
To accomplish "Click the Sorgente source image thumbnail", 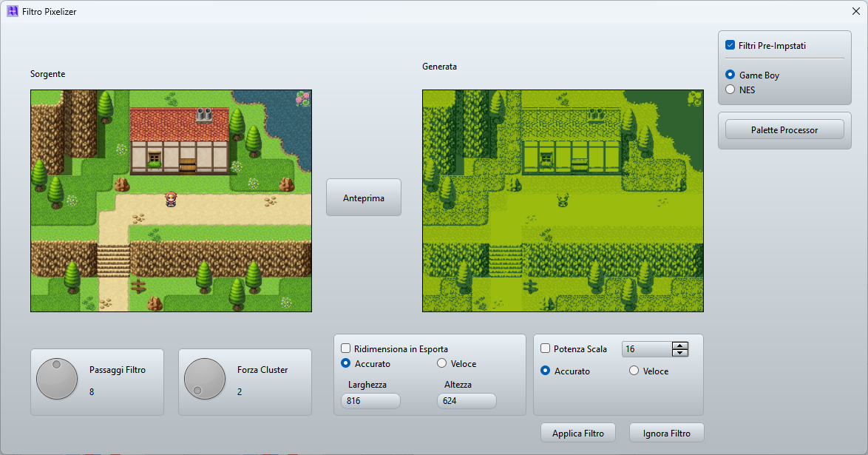I will coord(171,200).
